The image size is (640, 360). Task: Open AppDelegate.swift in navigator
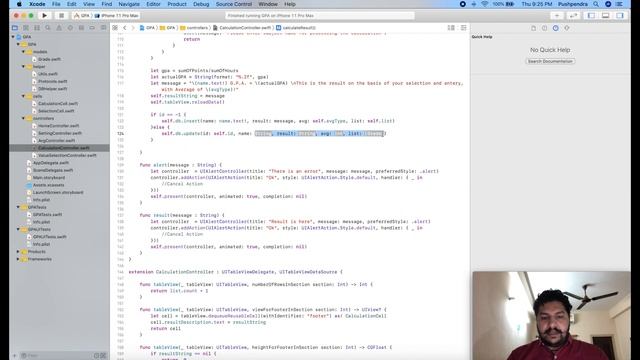click(51, 163)
